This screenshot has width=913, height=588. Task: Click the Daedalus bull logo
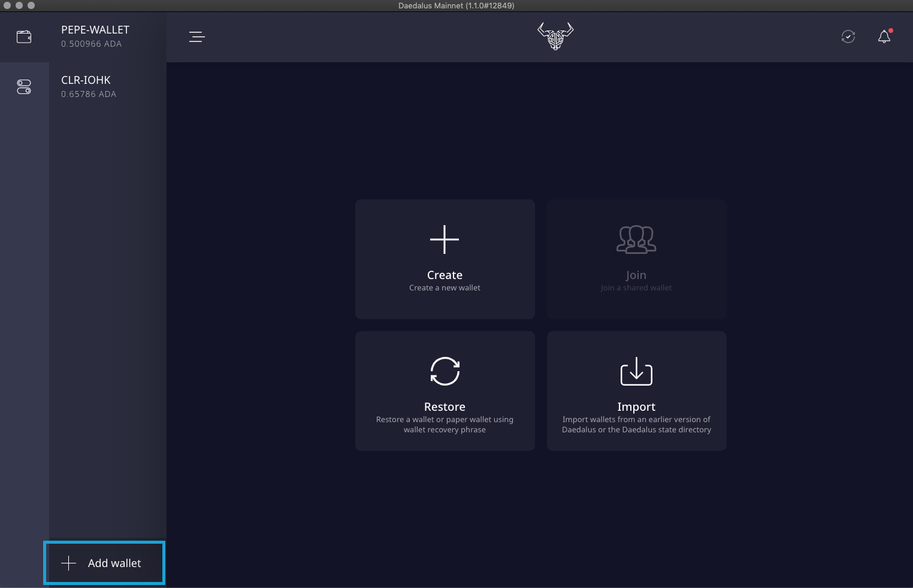click(555, 37)
